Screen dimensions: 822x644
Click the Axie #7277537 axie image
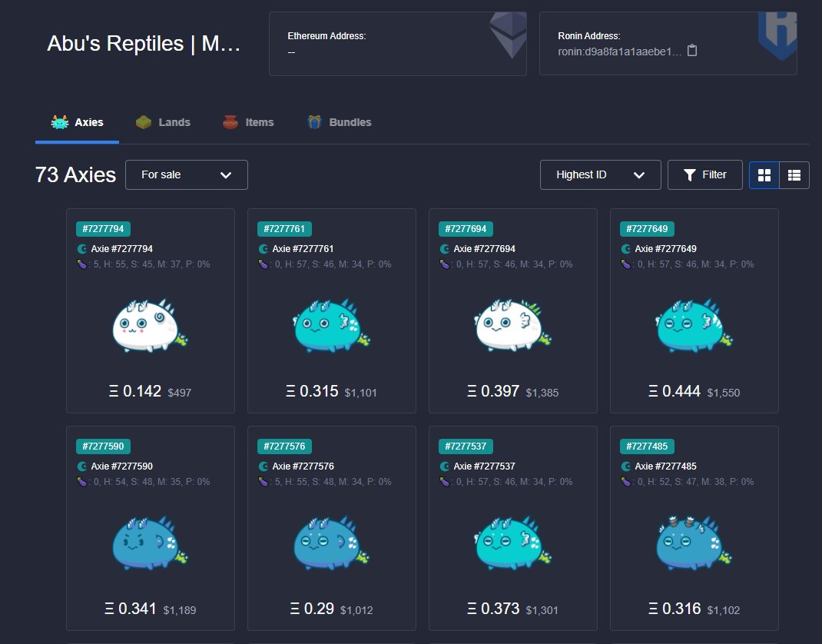click(512, 543)
